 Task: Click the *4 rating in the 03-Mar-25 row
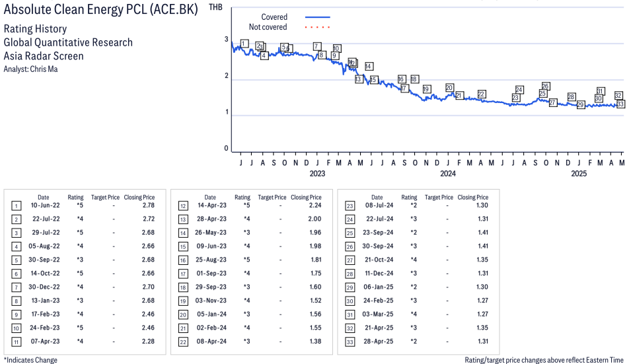(x=414, y=314)
